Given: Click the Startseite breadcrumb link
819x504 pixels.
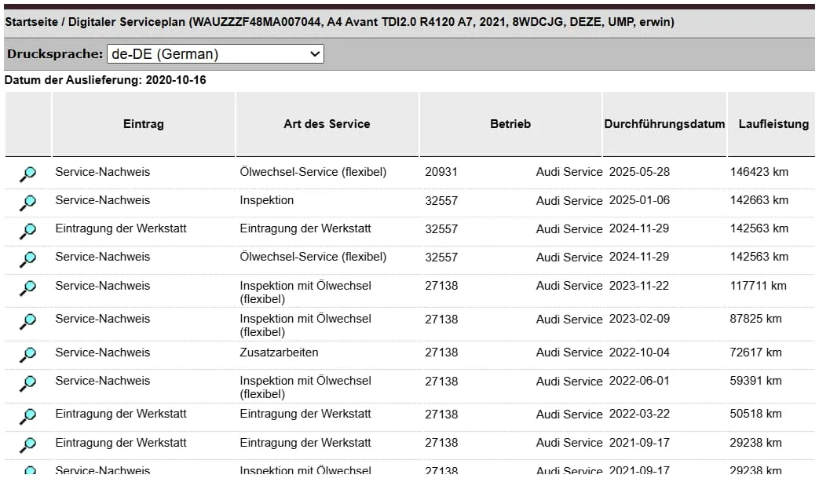Looking at the screenshot, I should [31, 22].
